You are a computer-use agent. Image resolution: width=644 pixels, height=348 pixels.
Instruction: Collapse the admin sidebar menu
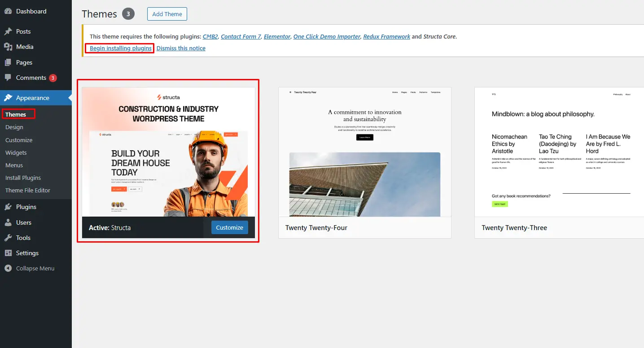(30, 268)
